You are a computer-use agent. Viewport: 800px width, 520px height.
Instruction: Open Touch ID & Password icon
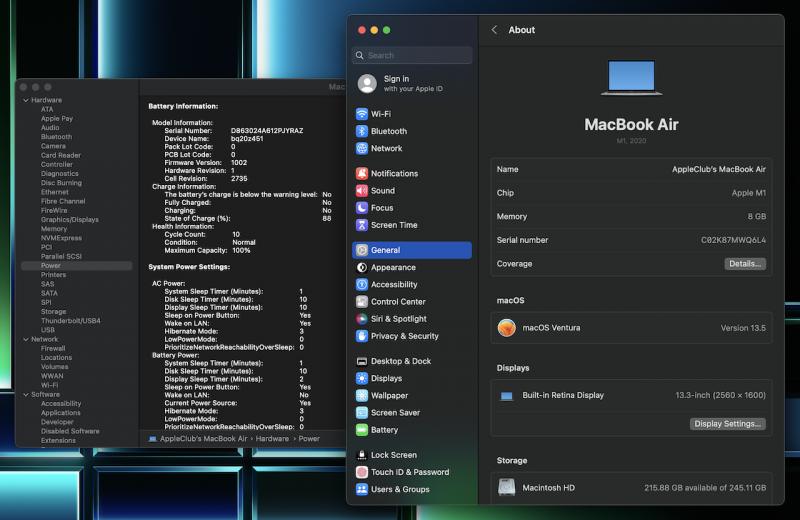(362, 472)
